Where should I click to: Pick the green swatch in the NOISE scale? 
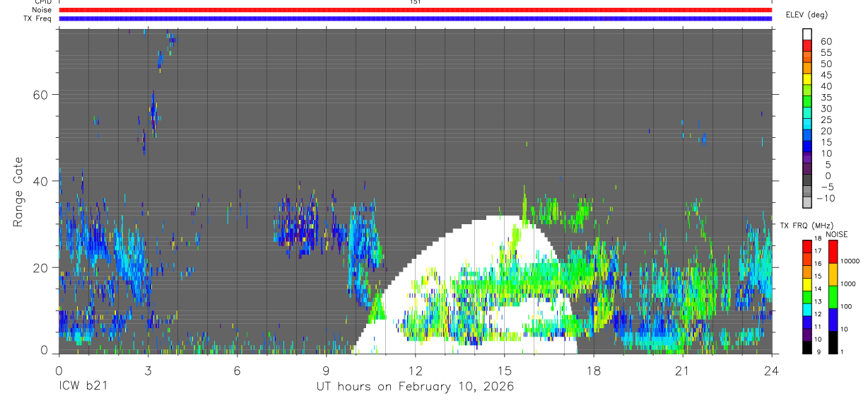click(x=832, y=297)
